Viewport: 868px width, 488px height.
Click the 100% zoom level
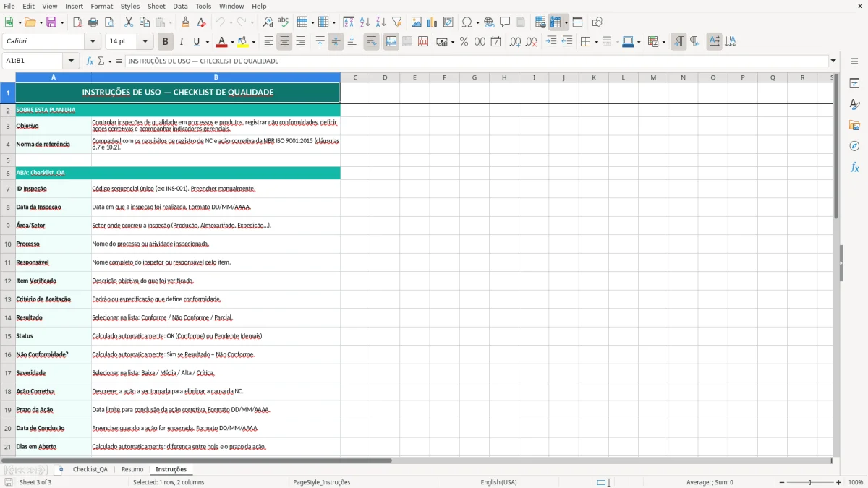tap(856, 482)
